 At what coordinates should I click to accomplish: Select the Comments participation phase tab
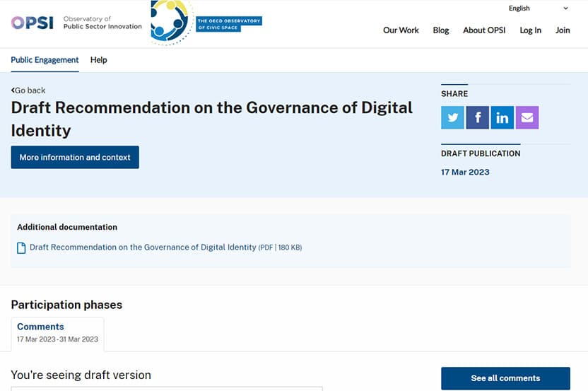57,334
